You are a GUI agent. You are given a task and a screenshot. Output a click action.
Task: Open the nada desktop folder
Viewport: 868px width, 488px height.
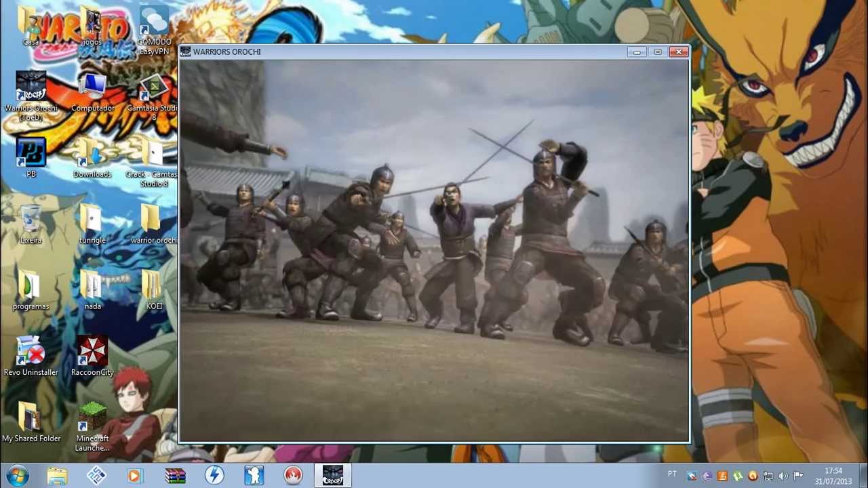[92, 290]
